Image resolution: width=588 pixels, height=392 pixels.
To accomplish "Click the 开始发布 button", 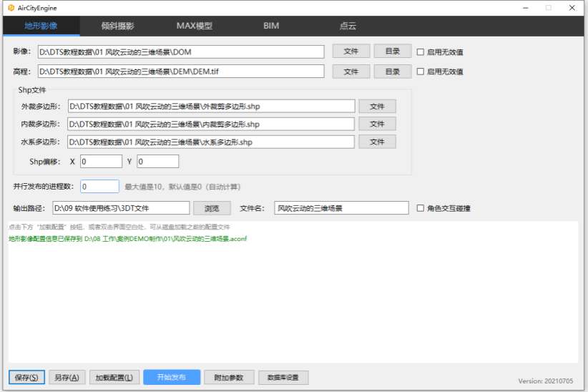I will (x=172, y=377).
